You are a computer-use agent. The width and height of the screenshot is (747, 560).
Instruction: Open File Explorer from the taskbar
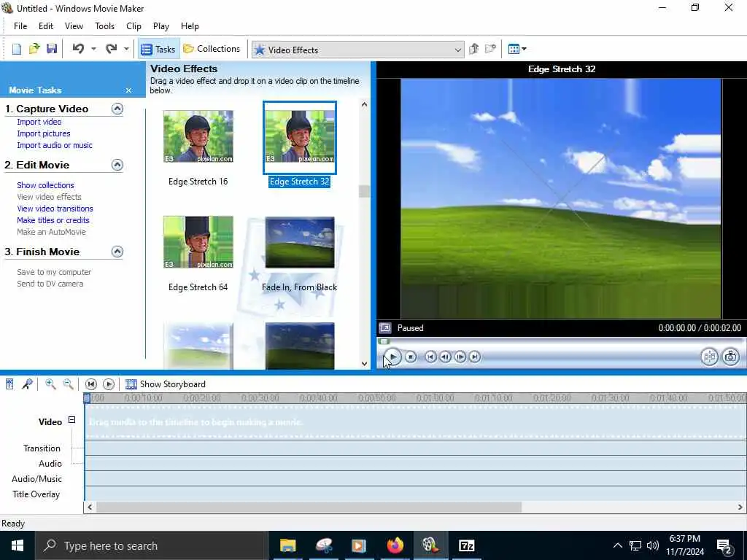point(287,545)
